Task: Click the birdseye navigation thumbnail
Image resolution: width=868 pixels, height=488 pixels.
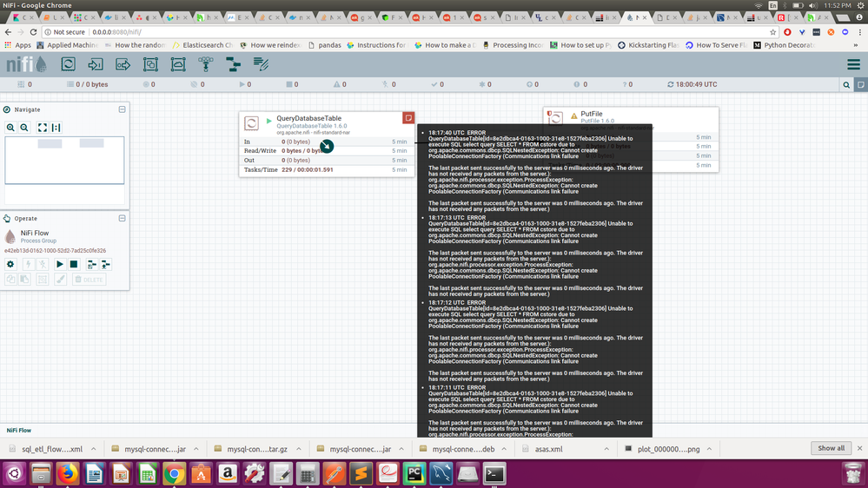Action: pyautogui.click(x=64, y=161)
